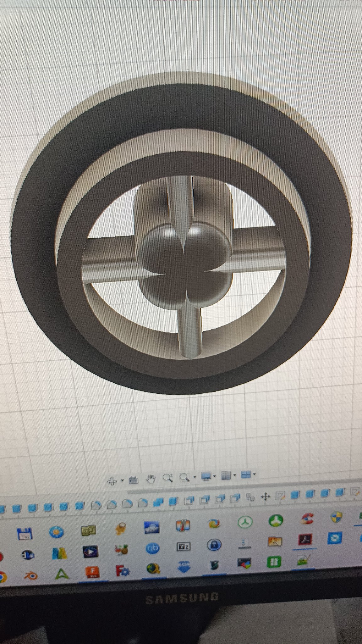This screenshot has width=362, height=644.
Task: Open the solid green circle taskbar app
Action: click(276, 520)
